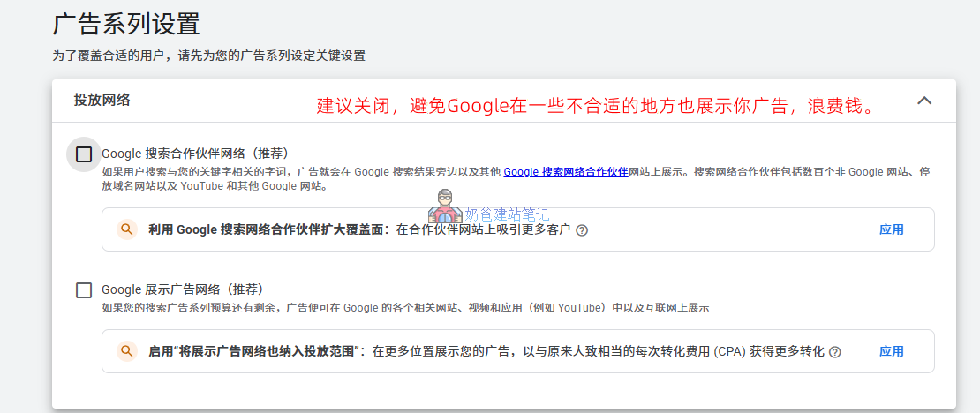Click description starting 如果用户搜索与您的关键字相关的字词
Viewport: 980px width, 413px height.
516,178
